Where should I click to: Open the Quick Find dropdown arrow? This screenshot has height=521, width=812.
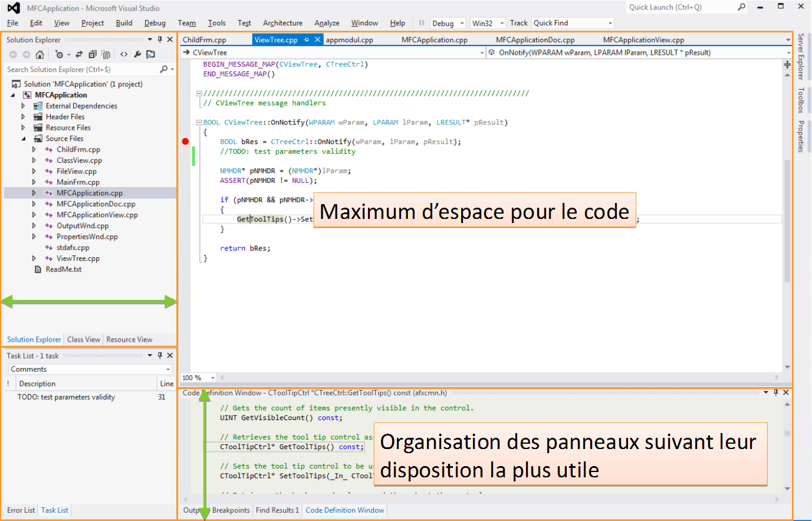coord(610,23)
